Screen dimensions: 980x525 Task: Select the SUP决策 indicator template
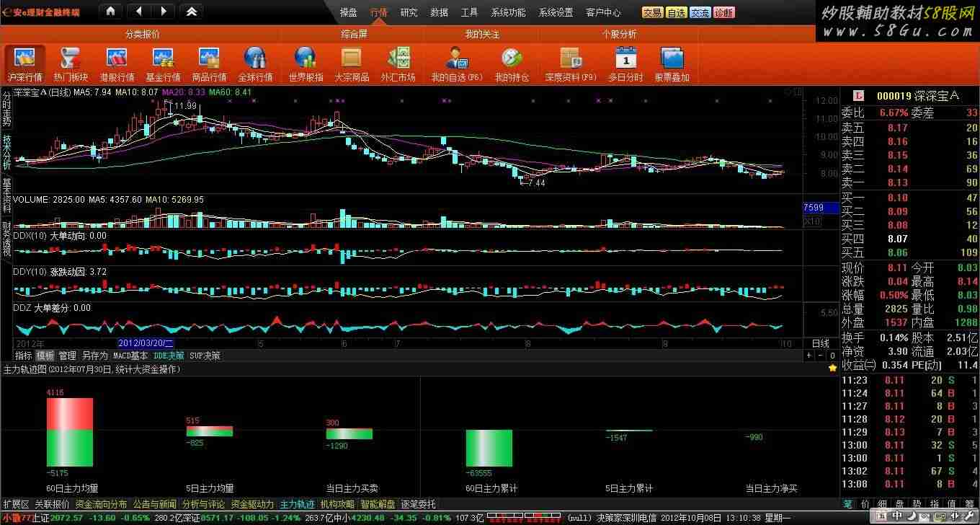click(x=205, y=356)
